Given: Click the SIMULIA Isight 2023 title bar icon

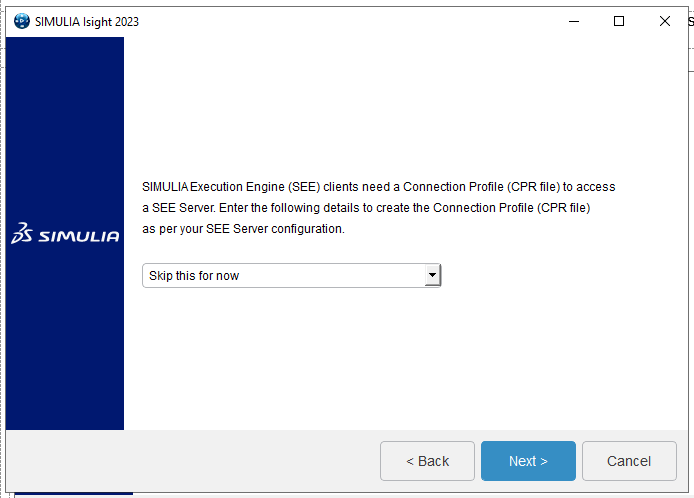Looking at the screenshot, I should pyautogui.click(x=22, y=21).
